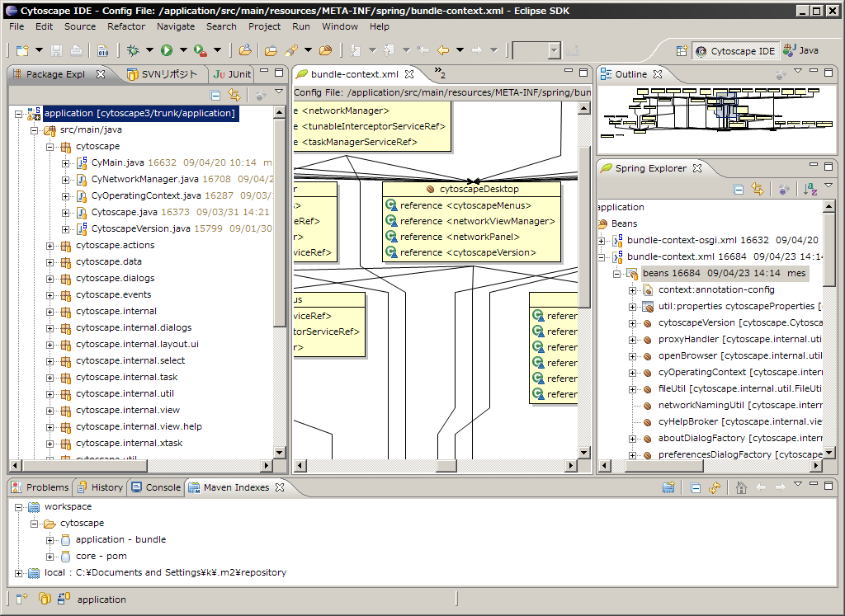
Task: Click the add index icon in Maven Indexes
Action: click(668, 488)
